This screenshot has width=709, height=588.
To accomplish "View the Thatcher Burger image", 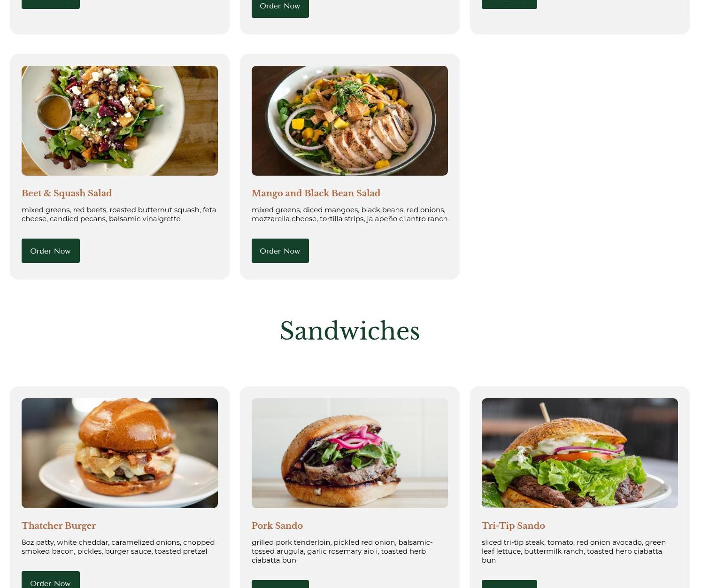I will pos(120,453).
